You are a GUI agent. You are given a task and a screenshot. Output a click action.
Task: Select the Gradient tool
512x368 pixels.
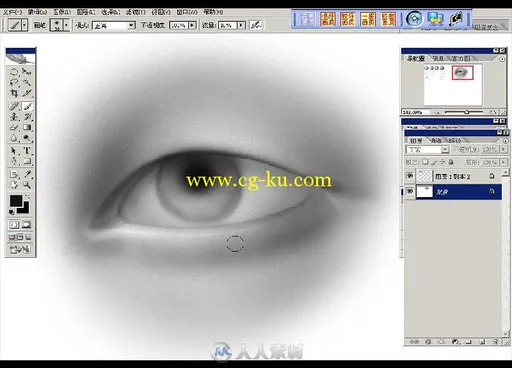pos(27,127)
